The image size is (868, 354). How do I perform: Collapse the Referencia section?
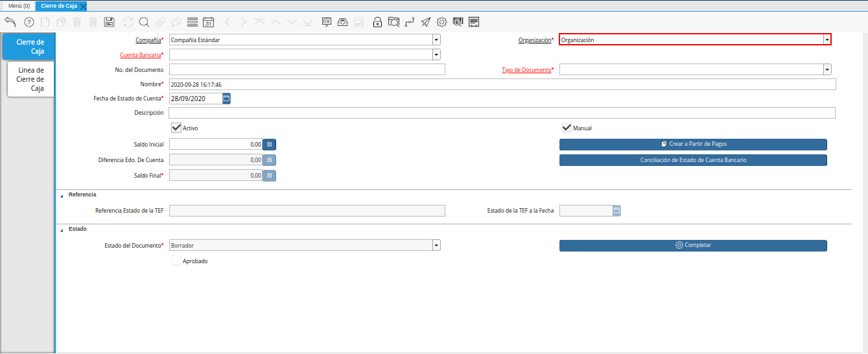62,195
